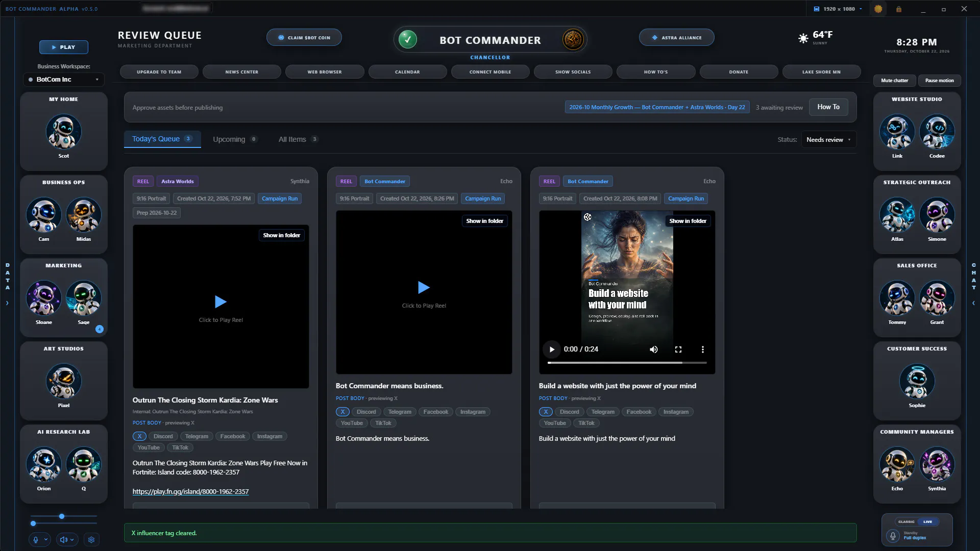Click the fullscreen icon on the video player
Screen dimensions: 980x551
click(678, 349)
